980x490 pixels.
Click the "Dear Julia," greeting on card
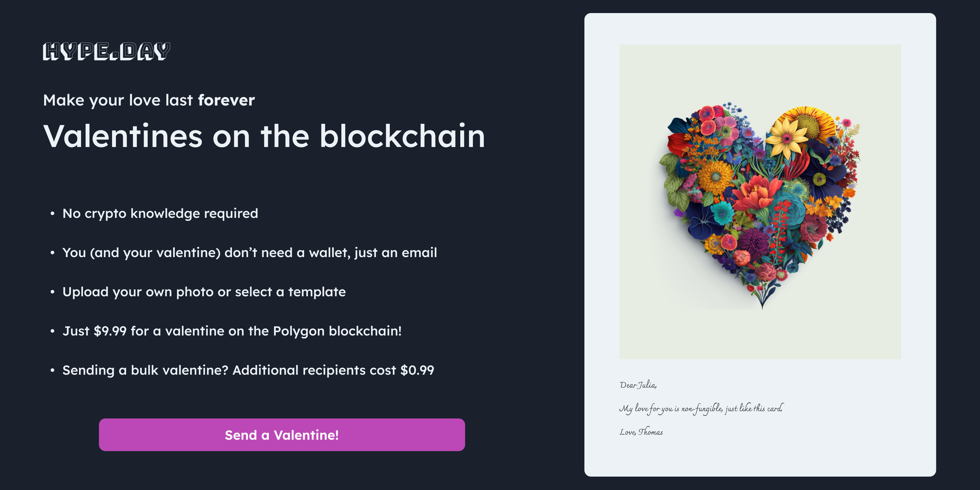(x=638, y=385)
